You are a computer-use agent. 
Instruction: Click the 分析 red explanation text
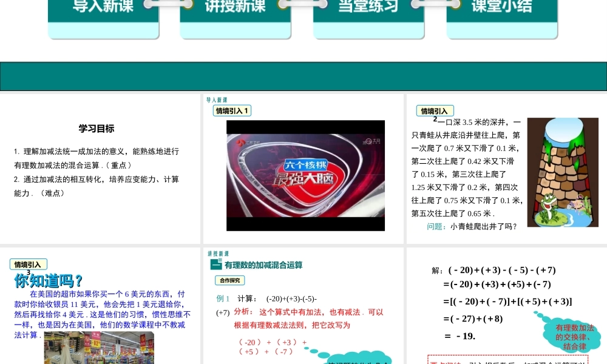pyautogui.click(x=308, y=318)
